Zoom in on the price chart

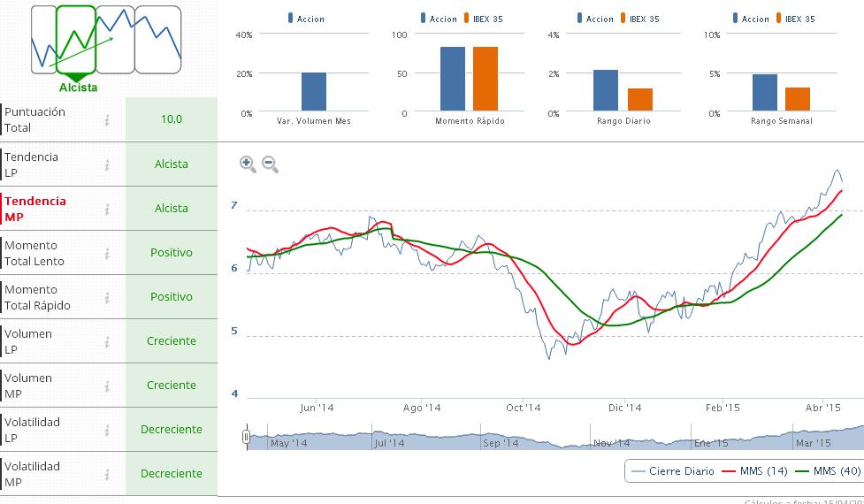tap(248, 164)
